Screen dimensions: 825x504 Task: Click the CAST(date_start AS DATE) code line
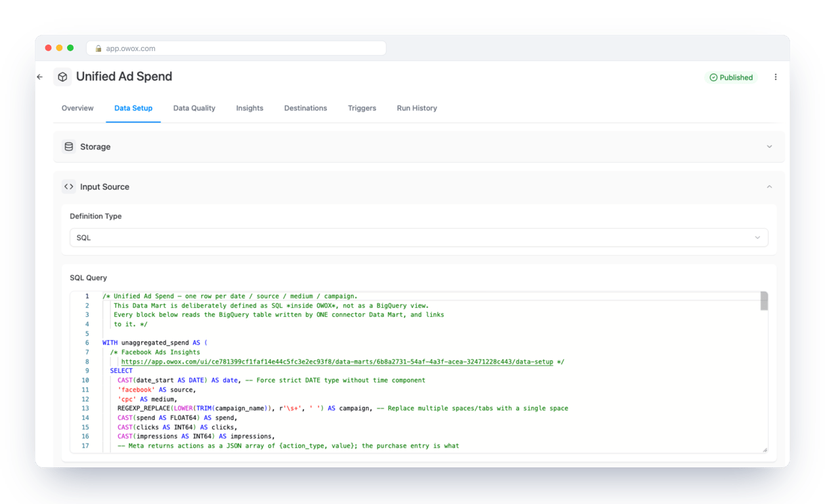(271, 381)
